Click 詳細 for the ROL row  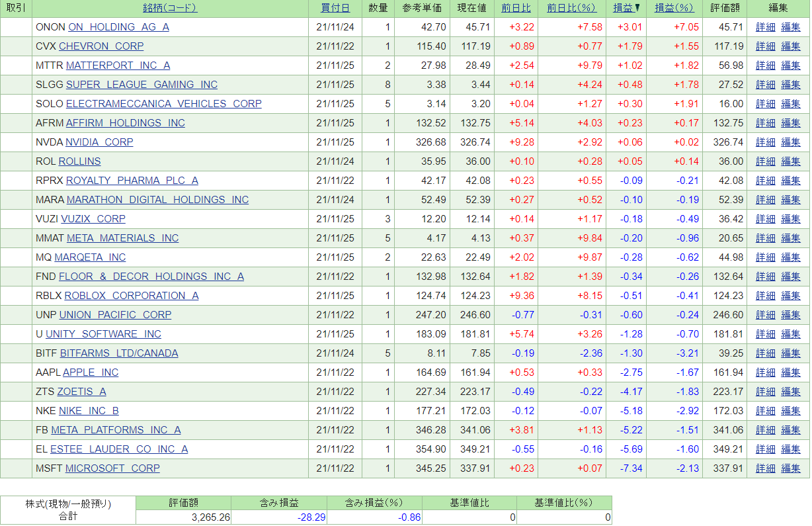point(766,161)
